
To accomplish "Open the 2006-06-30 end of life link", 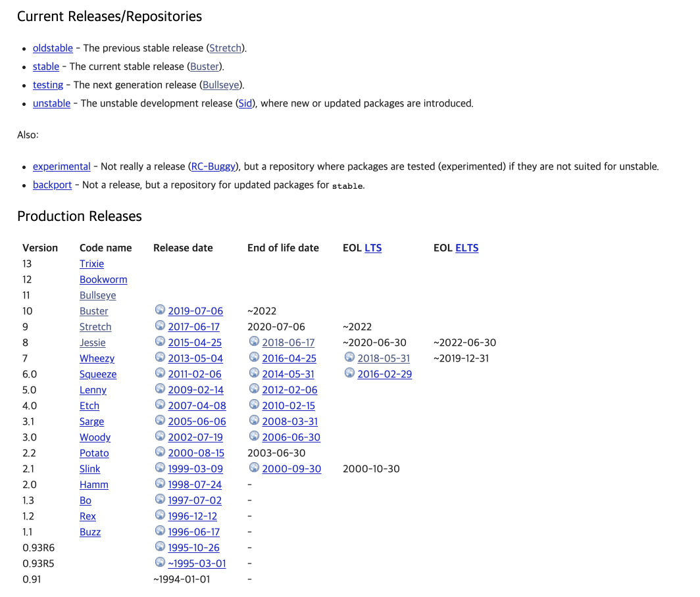I will coord(291,437).
